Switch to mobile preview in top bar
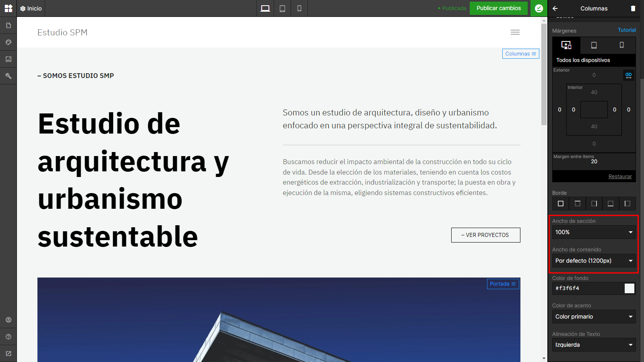644x362 pixels. (x=299, y=8)
